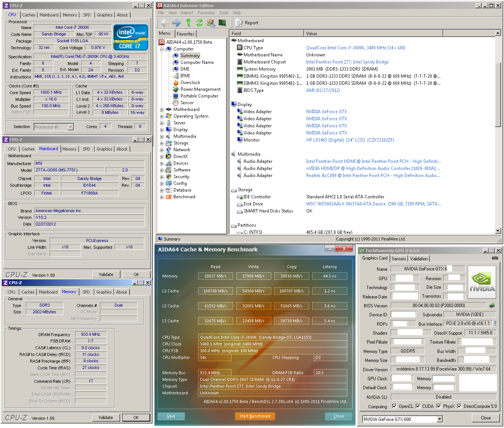This screenshot has width=504, height=428.
Task: Open the HP LP2465 monitor link
Action: pos(350,140)
